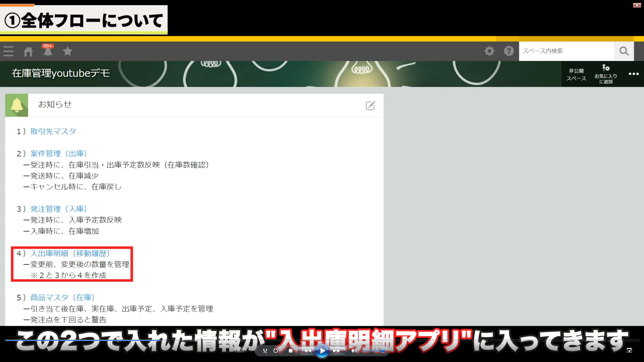Toggle repeat in the media player
The image size is (644, 362).
click(276, 351)
